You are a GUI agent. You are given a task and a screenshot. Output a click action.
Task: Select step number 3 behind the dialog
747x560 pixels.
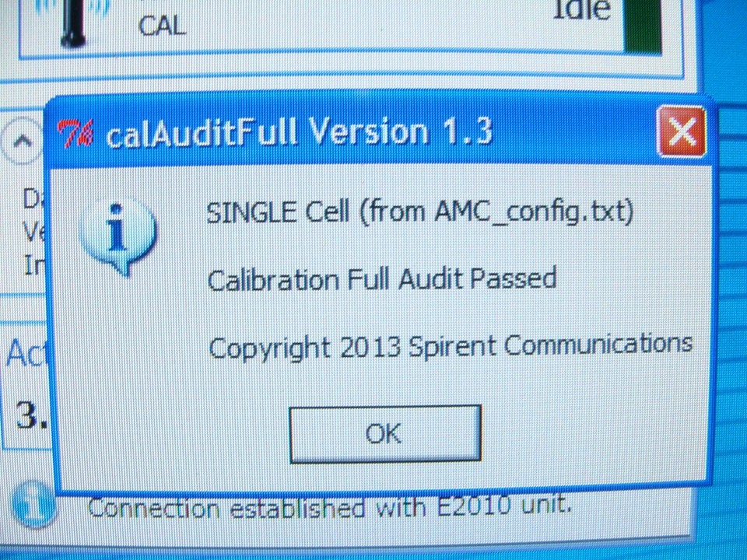(30, 415)
